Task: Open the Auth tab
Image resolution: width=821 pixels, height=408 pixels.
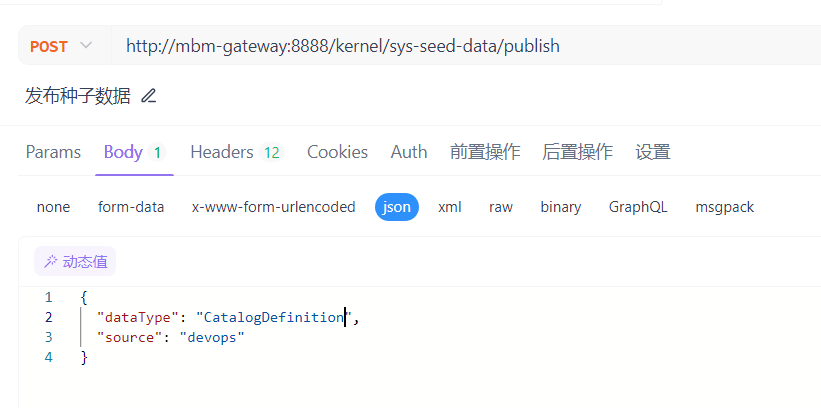Action: (x=409, y=152)
